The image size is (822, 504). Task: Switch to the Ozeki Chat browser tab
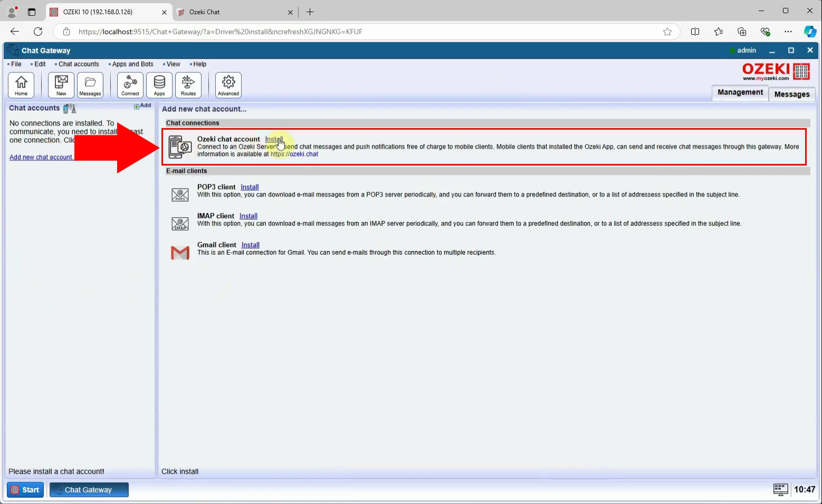coord(235,12)
